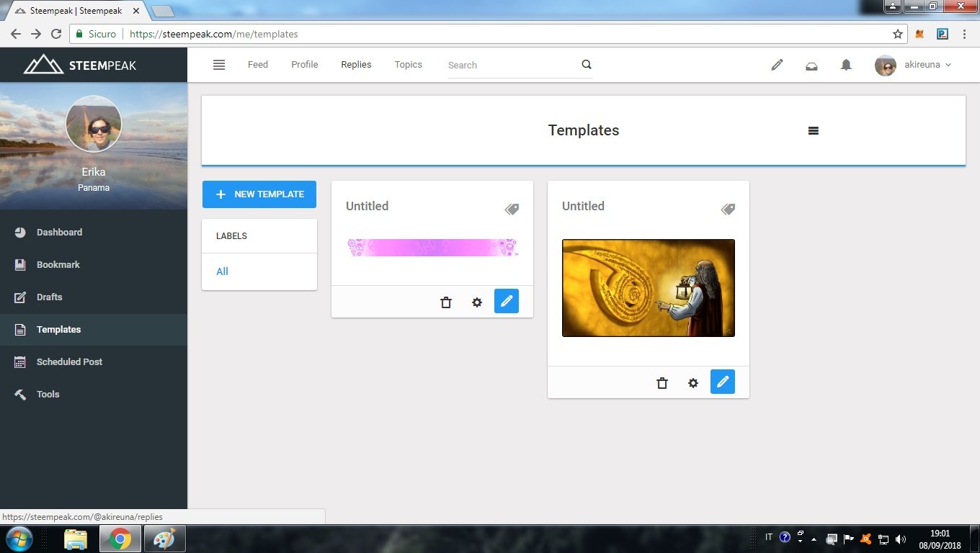
Task: Delete the golden artwork template
Action: tap(662, 383)
